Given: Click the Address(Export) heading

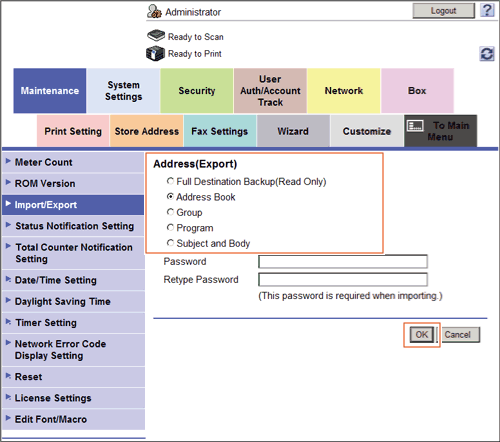Looking at the screenshot, I should pos(195,164).
